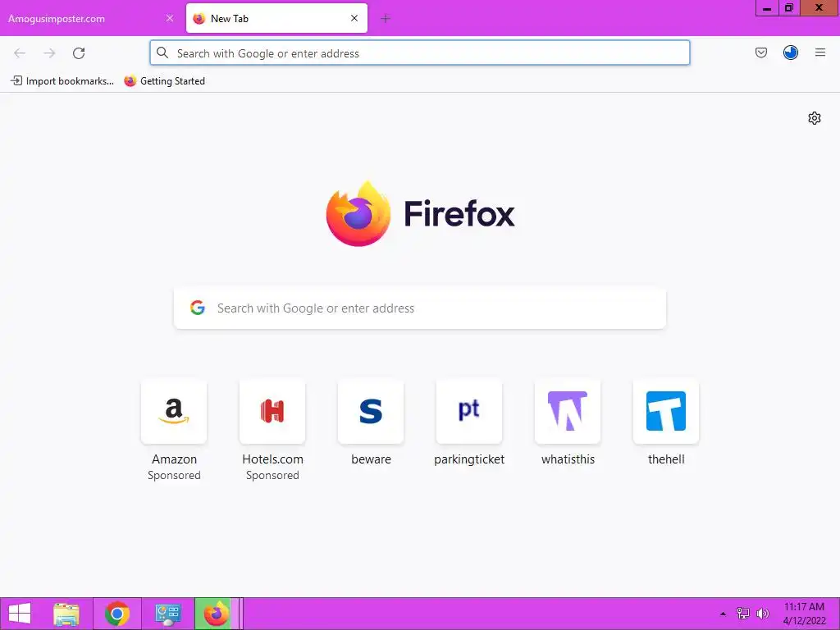Viewport: 840px width, 630px height.
Task: Minimize the Firefox window
Action: 767,8
